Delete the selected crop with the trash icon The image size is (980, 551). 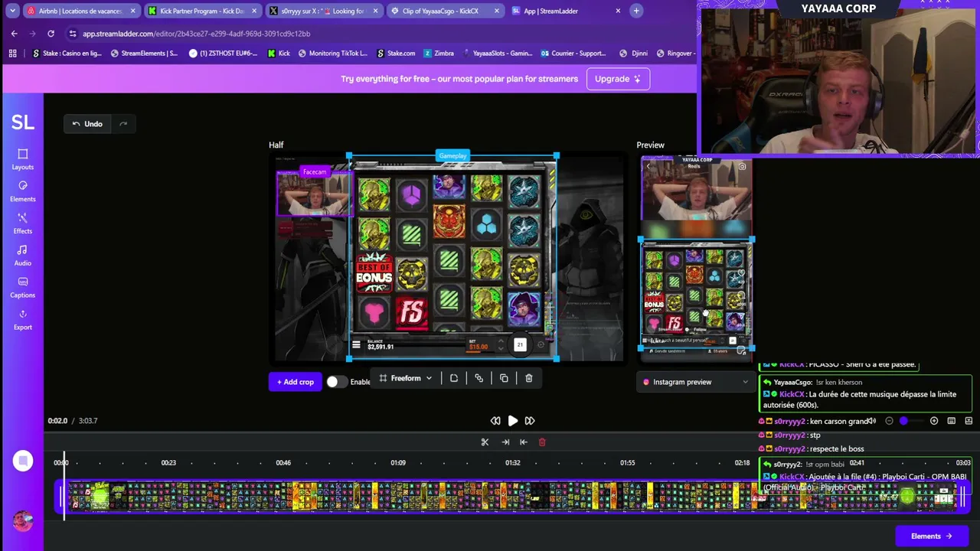pos(528,378)
